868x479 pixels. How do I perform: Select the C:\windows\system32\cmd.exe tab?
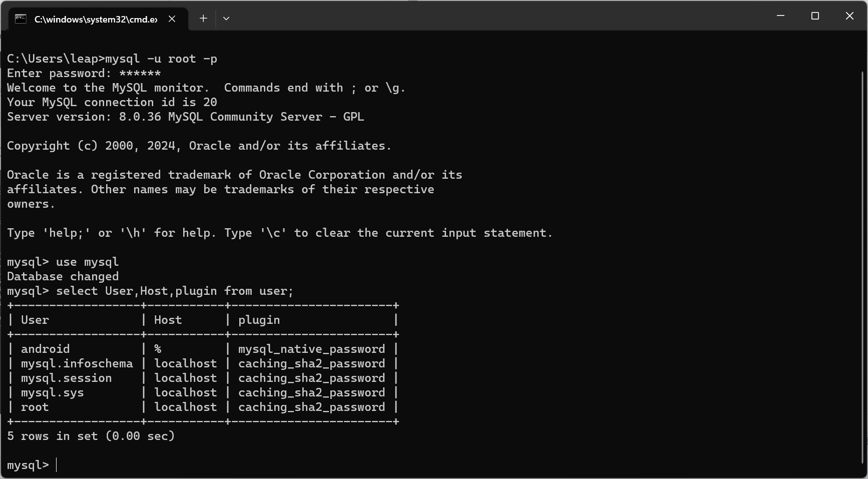(x=95, y=19)
